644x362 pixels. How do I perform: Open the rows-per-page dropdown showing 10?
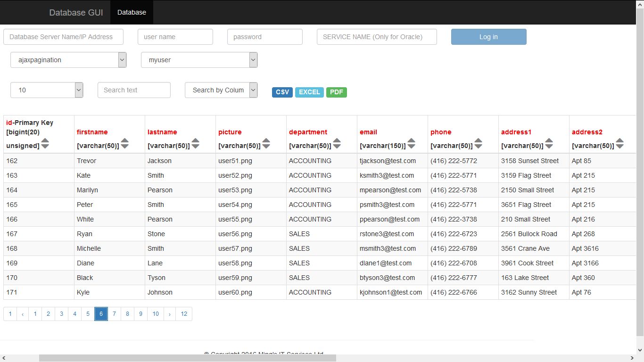pyautogui.click(x=47, y=90)
